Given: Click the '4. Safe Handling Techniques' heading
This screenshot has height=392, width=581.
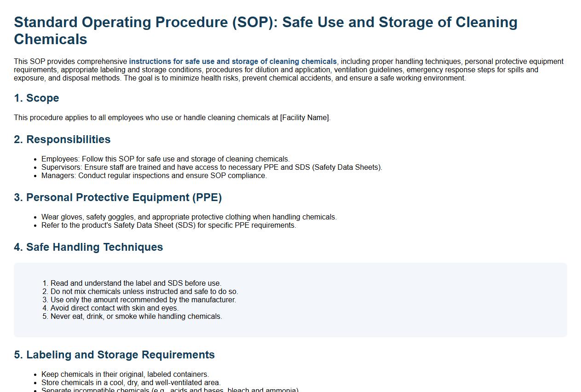Looking at the screenshot, I should (88, 247).
